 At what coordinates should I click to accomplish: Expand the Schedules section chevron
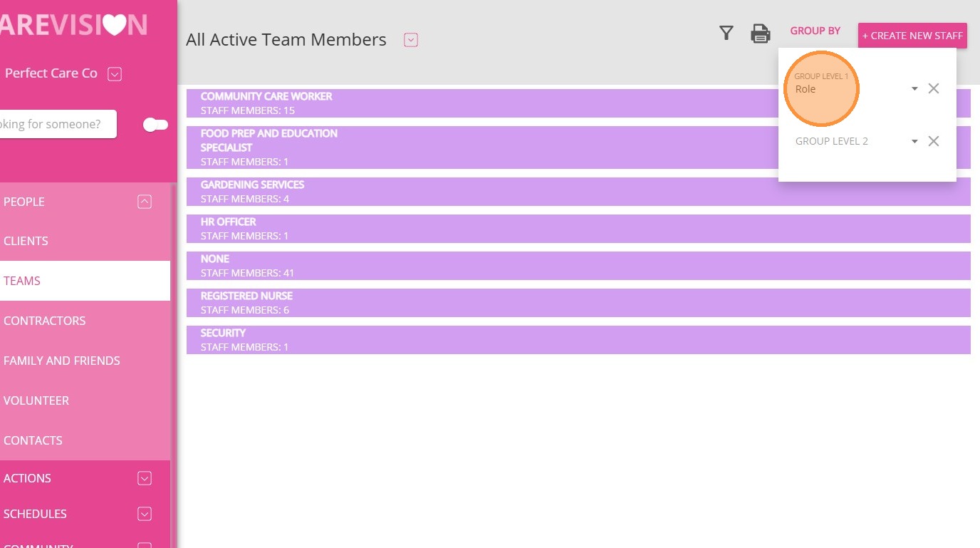145,514
